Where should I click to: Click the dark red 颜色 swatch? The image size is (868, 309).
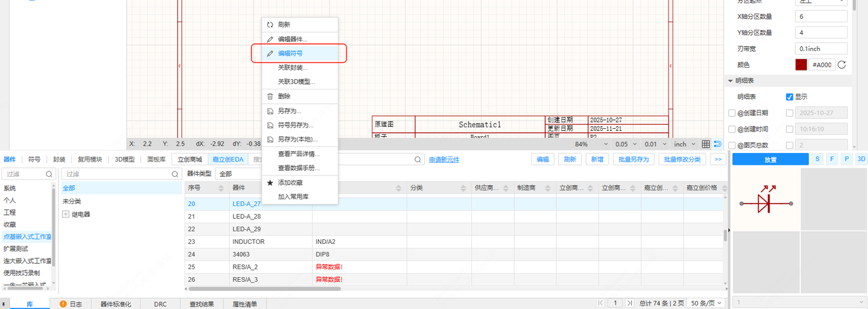pyautogui.click(x=801, y=65)
